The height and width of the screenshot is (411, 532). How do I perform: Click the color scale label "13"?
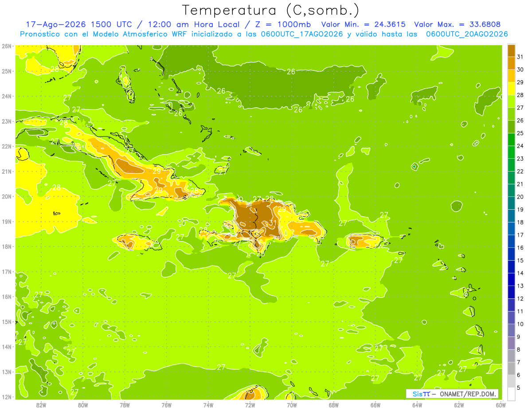tap(520, 286)
